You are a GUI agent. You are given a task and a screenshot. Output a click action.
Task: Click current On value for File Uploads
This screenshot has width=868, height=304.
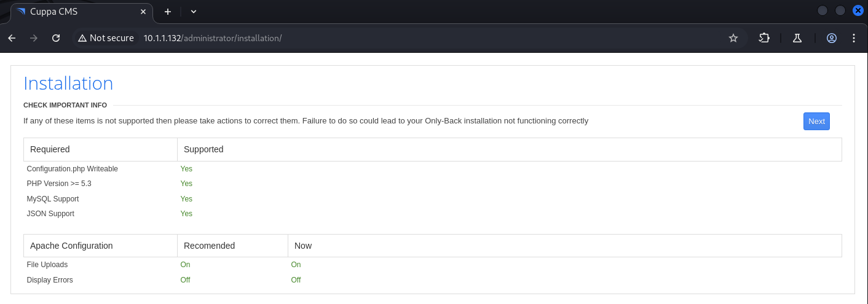[x=296, y=265]
